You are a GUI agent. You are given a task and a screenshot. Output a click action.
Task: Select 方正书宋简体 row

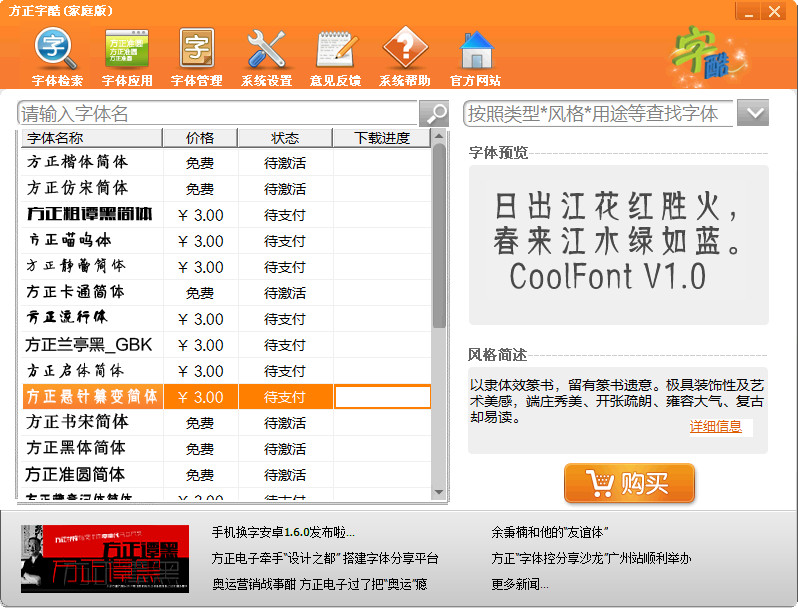click(226, 422)
